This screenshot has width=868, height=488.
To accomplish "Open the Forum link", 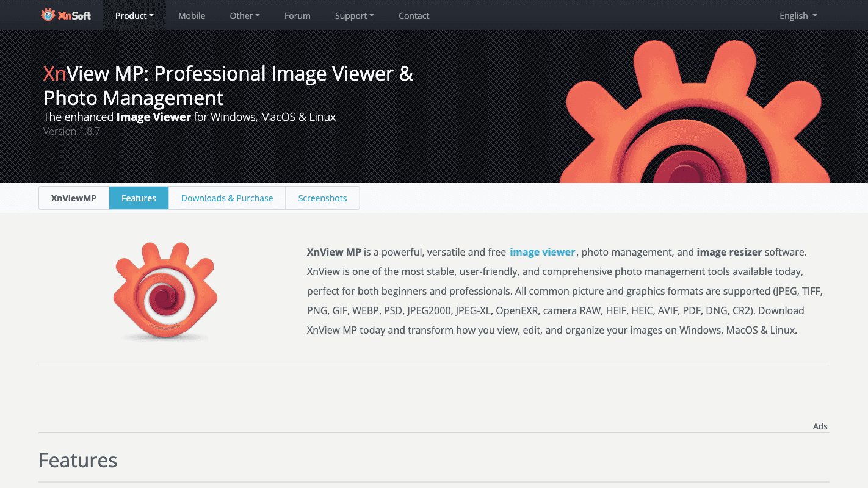I will coord(297,16).
